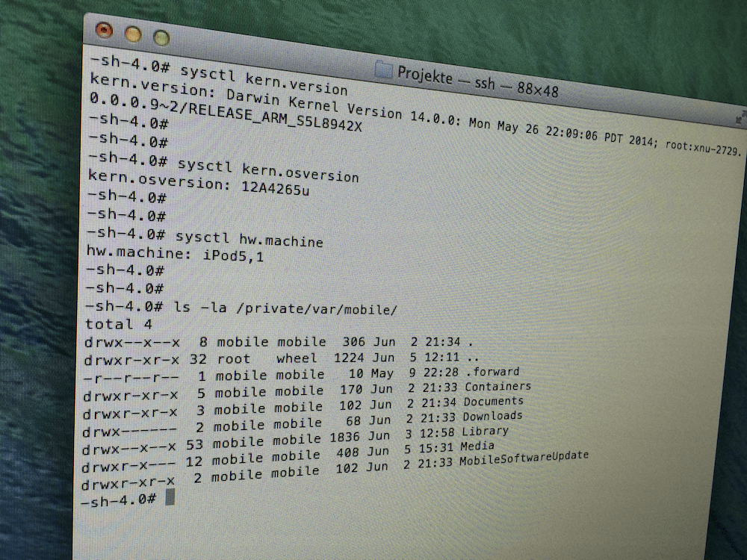Click the 'kern.osversion: 12A4265u' output line

(199, 182)
